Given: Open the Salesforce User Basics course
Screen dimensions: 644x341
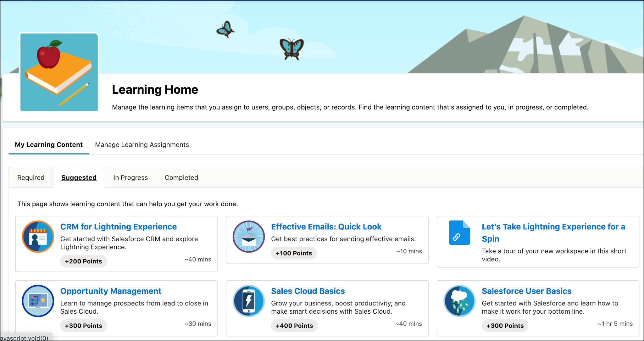Looking at the screenshot, I should 526,291.
